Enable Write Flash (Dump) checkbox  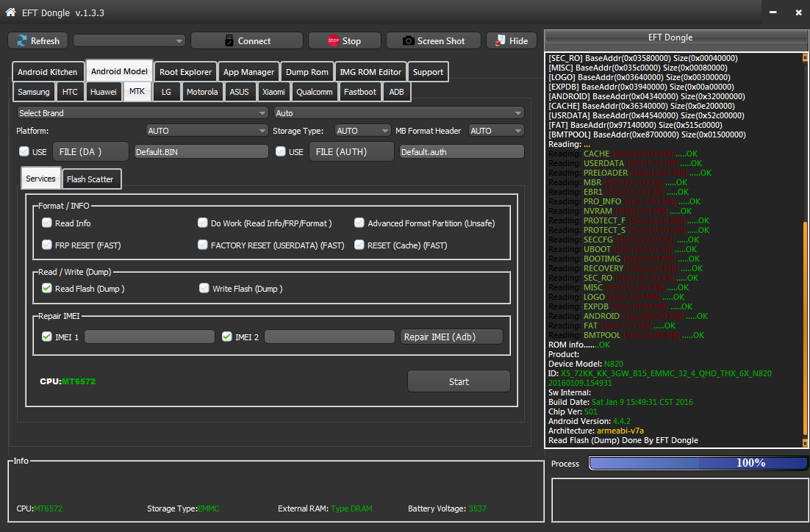pos(204,288)
